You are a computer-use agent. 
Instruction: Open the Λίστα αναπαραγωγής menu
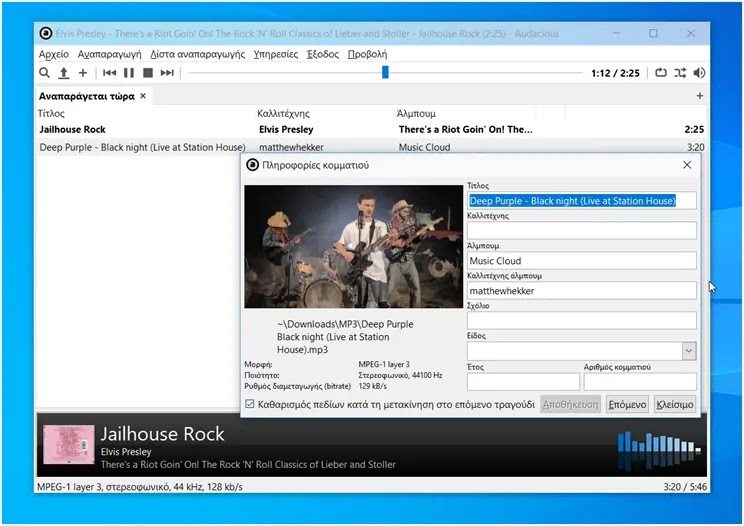(197, 54)
